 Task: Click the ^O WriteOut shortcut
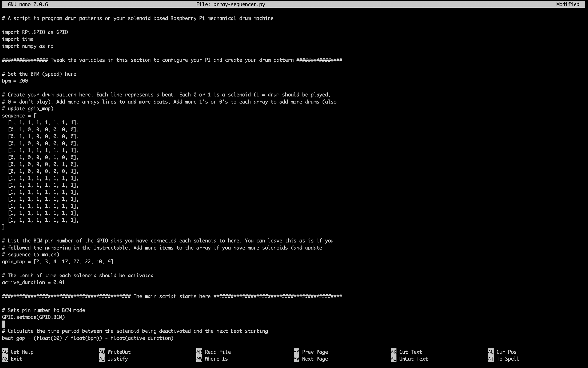(115, 352)
